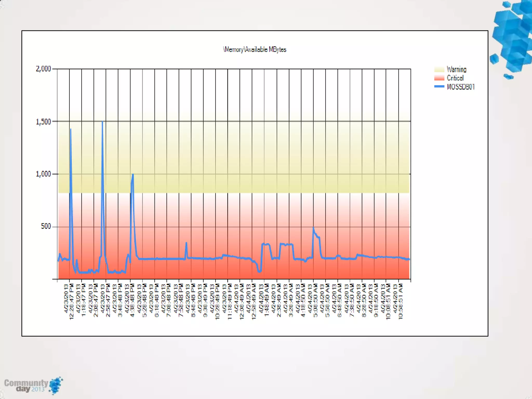Click the Warning legend text
Screen dimensions: 532x399
coord(456,70)
